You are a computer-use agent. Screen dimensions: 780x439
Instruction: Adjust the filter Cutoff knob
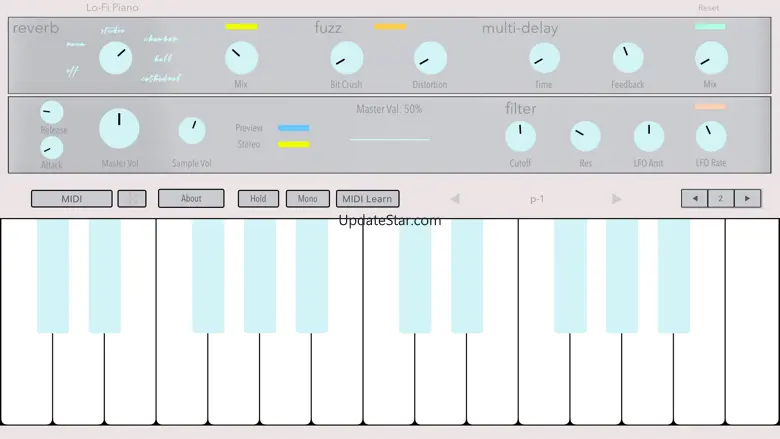520,136
